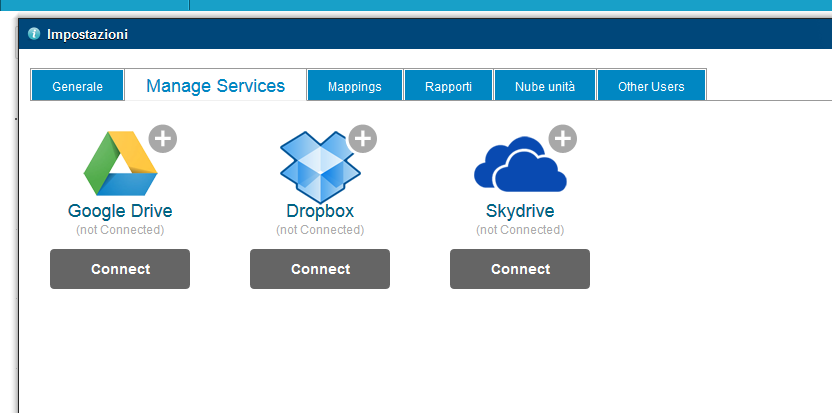Connect the Skydrive service
Screen dimensions: 832x413
point(520,269)
